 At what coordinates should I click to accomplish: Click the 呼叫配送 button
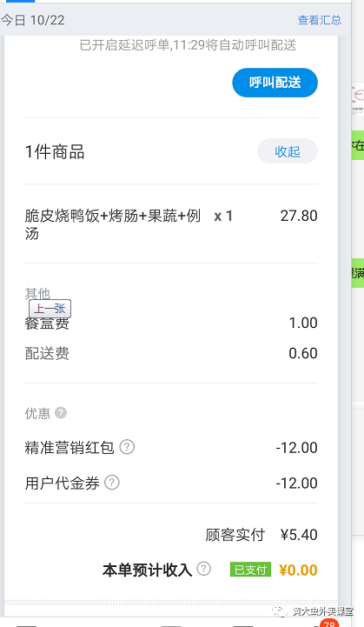(275, 83)
